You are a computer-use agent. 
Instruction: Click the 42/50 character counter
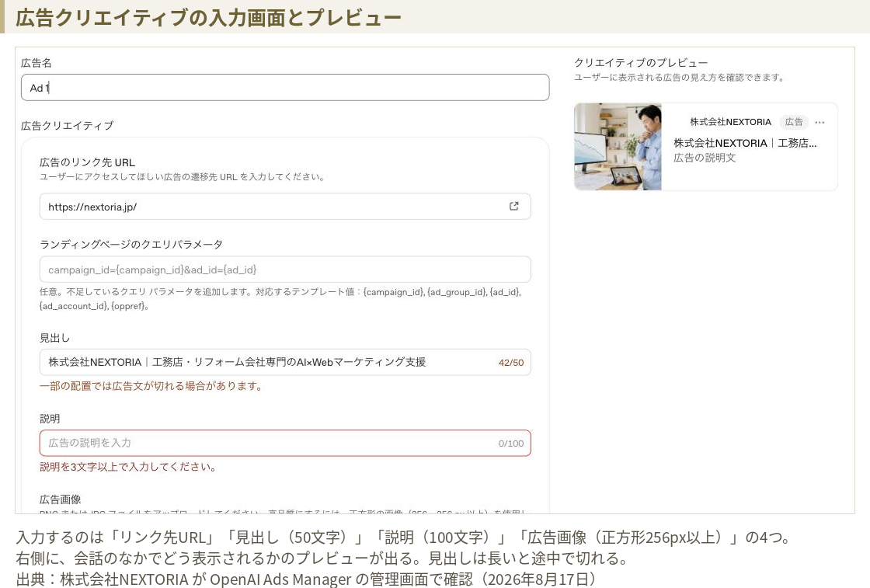click(x=511, y=363)
